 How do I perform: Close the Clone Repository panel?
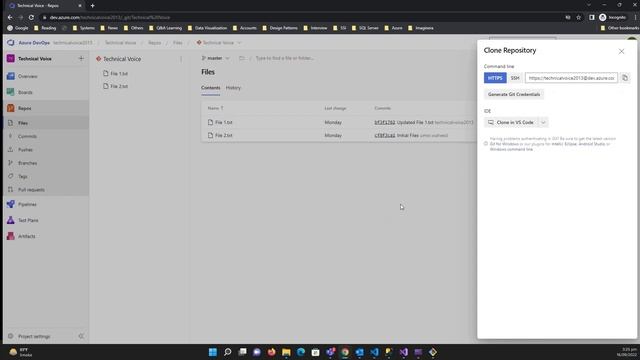click(621, 51)
